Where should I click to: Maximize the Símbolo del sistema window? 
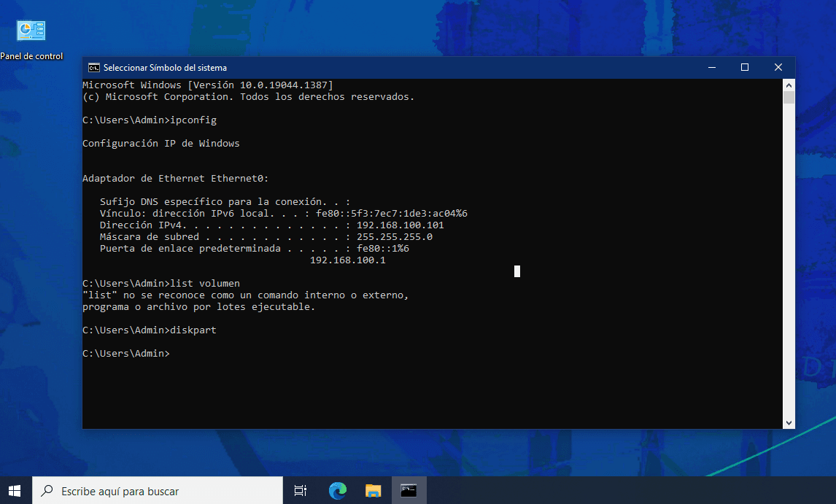[x=745, y=68]
